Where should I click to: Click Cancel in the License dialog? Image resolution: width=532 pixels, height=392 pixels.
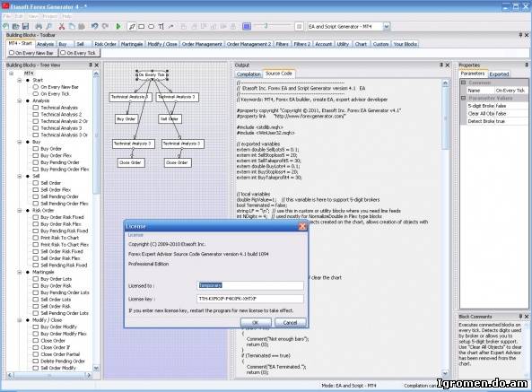[290, 323]
